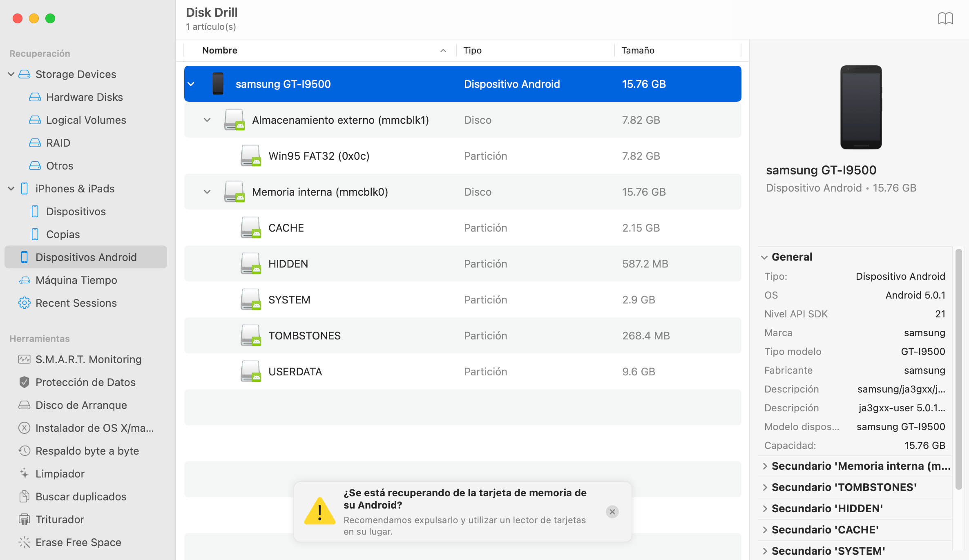This screenshot has width=969, height=560.
Task: Toggle Almacenamiento externo collapse arrow
Action: 206,120
